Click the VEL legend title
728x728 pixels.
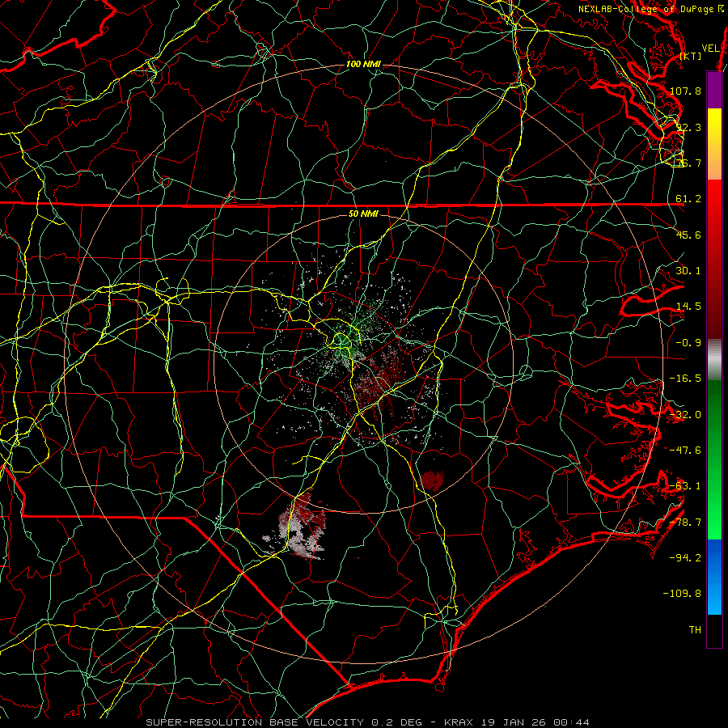tap(710, 49)
